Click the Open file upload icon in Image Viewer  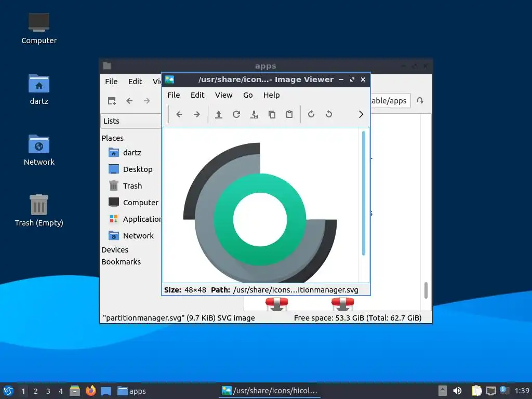[219, 114]
